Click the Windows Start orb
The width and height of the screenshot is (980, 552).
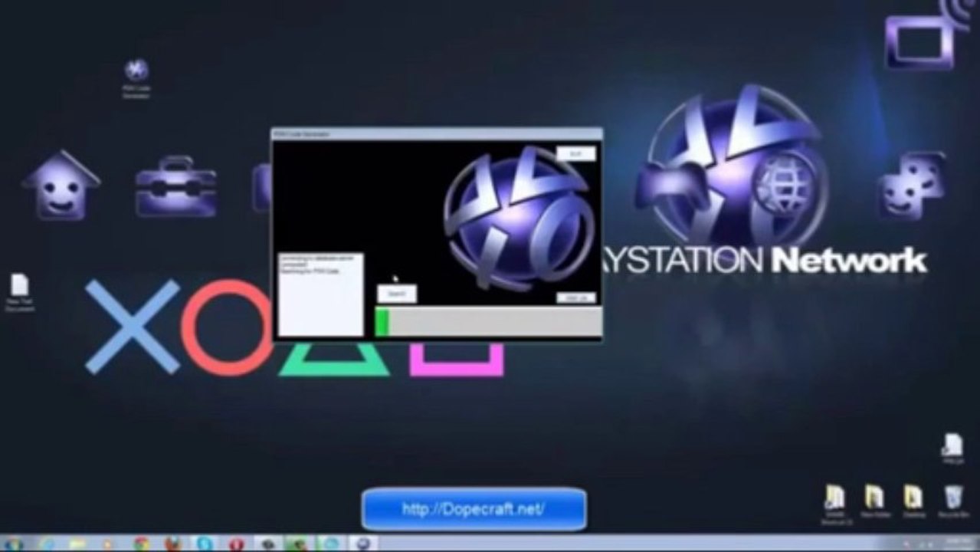pyautogui.click(x=14, y=544)
